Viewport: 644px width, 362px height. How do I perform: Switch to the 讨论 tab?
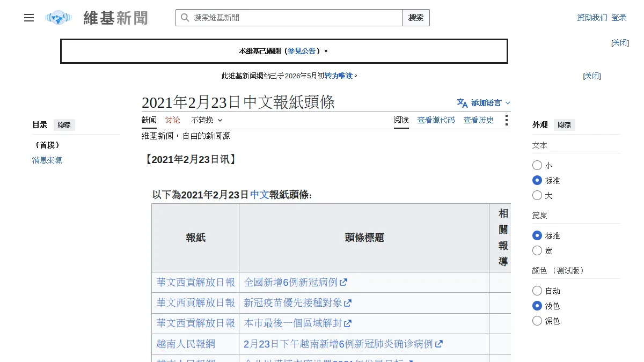[x=173, y=120]
